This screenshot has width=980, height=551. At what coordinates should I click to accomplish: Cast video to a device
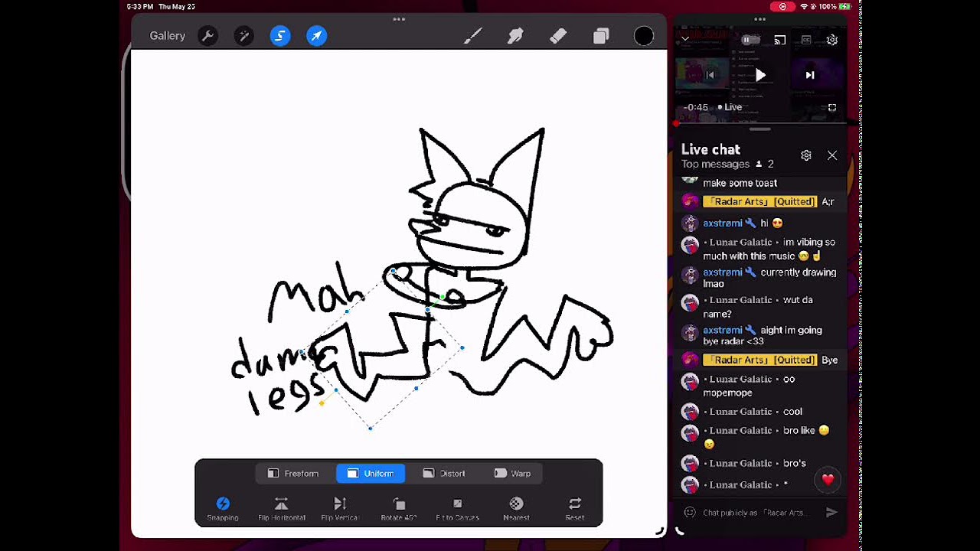point(780,40)
